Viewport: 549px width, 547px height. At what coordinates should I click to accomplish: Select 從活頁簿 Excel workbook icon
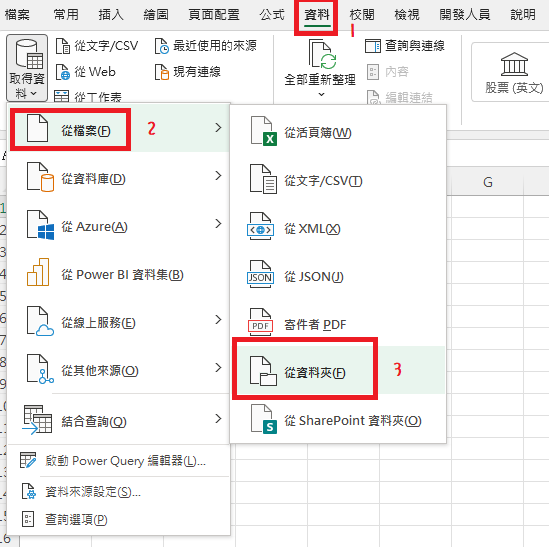264,131
